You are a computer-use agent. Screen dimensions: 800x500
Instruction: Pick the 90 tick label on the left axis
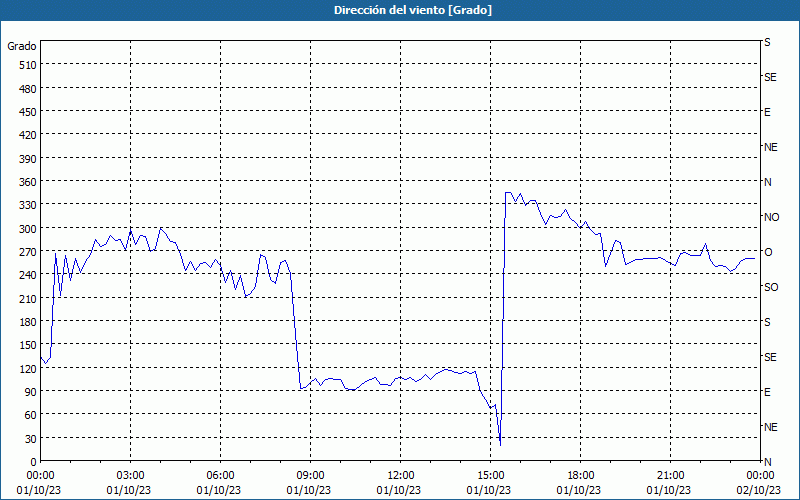coord(31,392)
